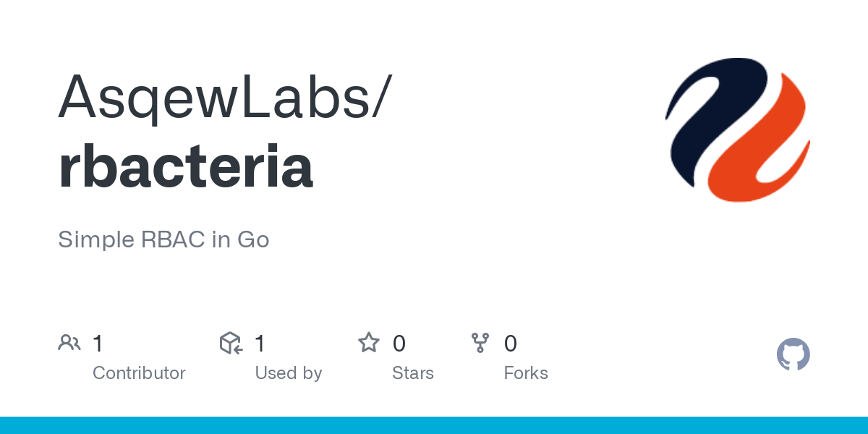
Task: Click the Contributor label
Action: point(139,373)
